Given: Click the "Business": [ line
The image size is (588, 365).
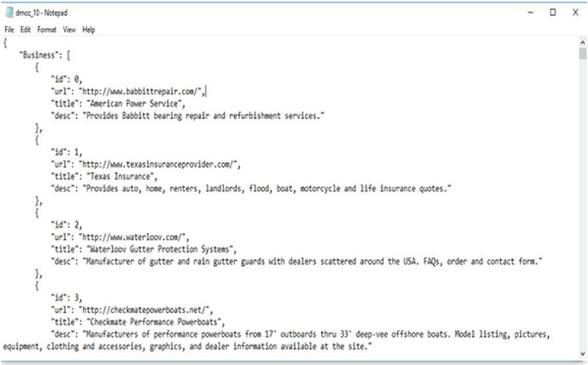Looking at the screenshot, I should tap(45, 55).
